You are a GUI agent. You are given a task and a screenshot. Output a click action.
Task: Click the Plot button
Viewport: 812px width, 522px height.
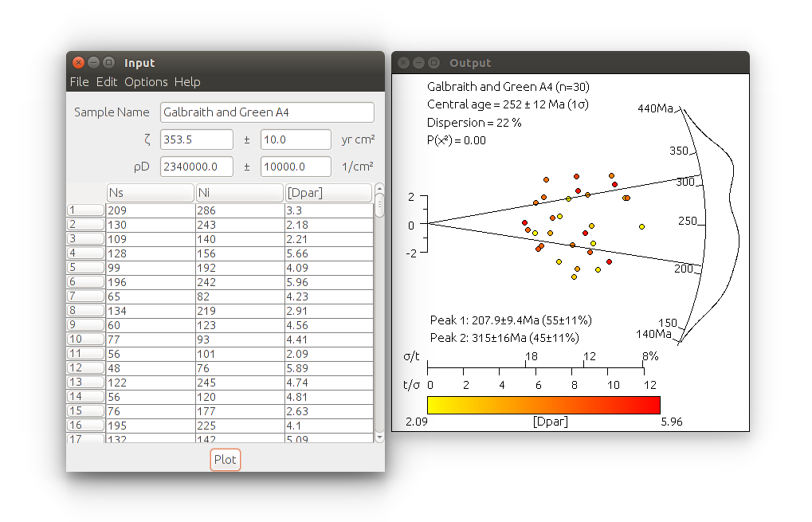pos(226,460)
